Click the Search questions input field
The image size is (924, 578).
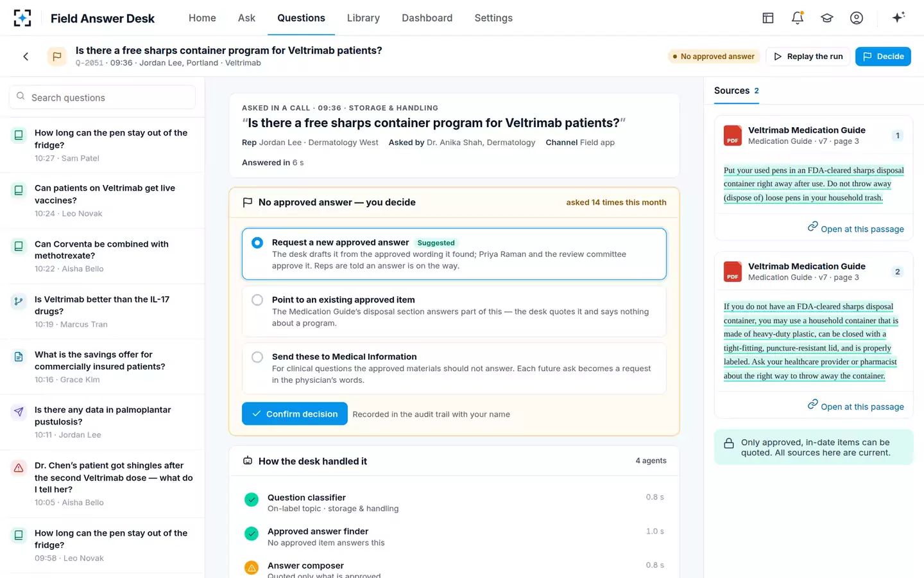click(x=102, y=97)
